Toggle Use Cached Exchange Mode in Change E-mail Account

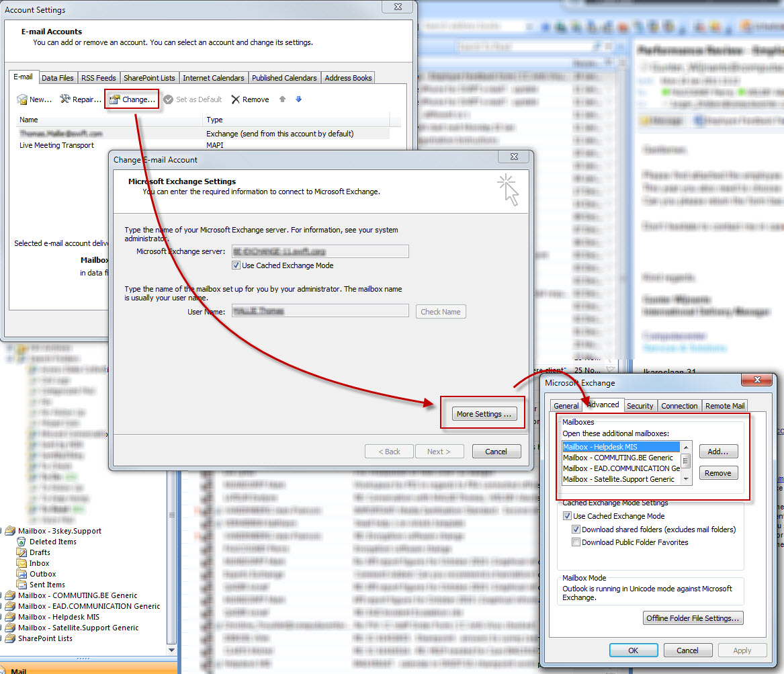coord(236,265)
